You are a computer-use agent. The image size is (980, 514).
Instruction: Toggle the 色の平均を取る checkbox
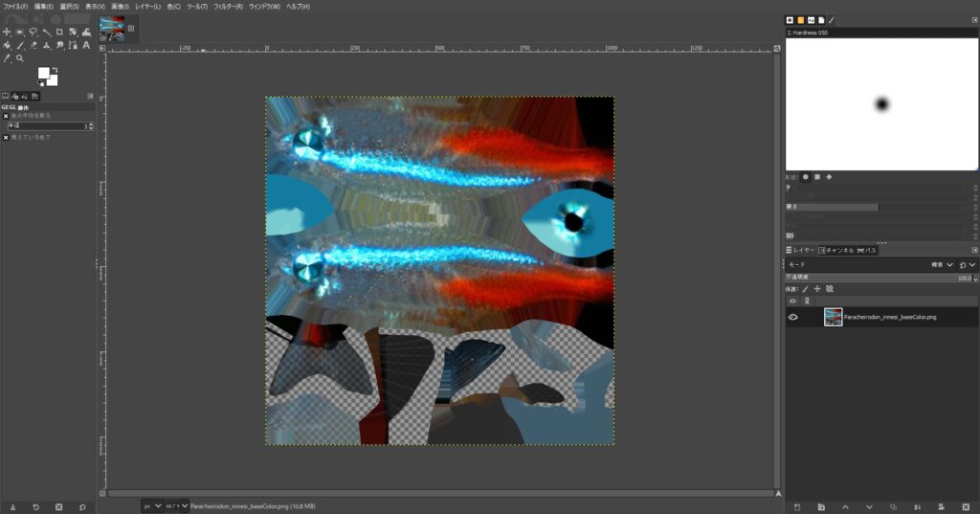pyautogui.click(x=6, y=116)
